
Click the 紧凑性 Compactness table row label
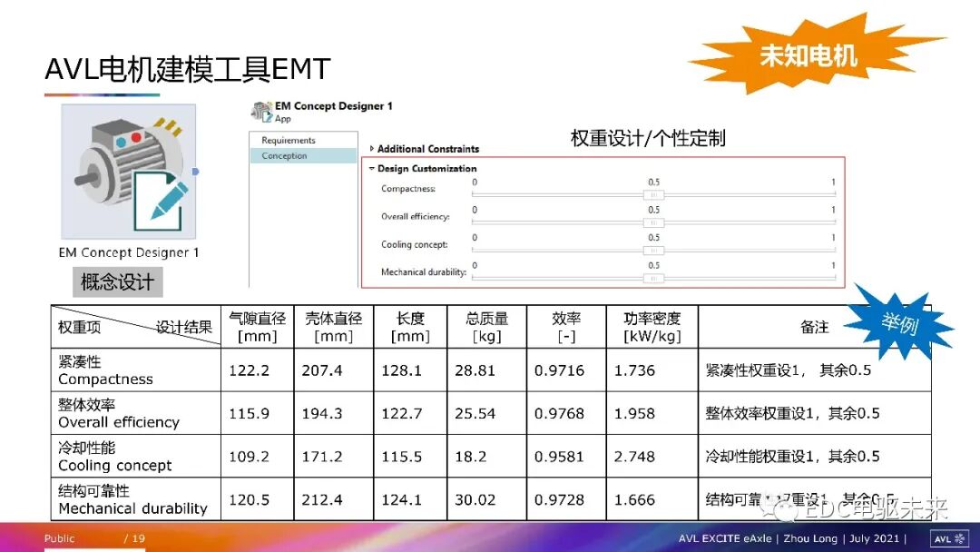click(x=105, y=370)
